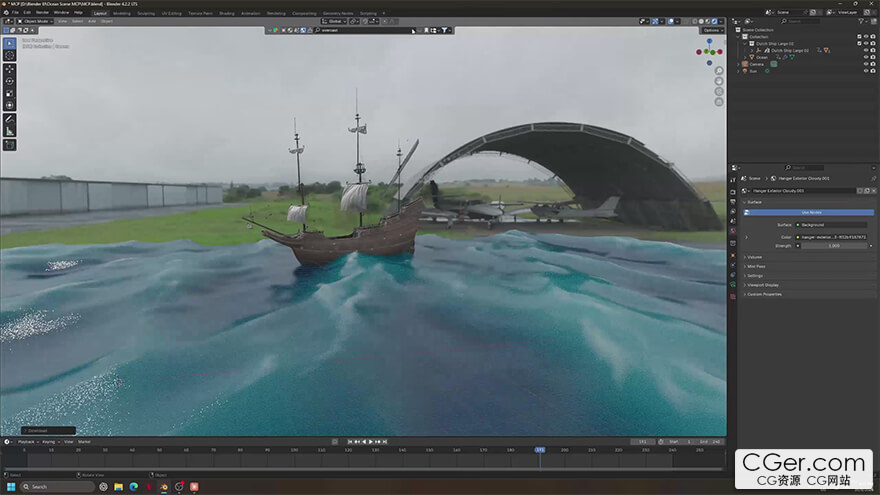
Task: Hide the Sun object in viewport
Action: click(866, 71)
